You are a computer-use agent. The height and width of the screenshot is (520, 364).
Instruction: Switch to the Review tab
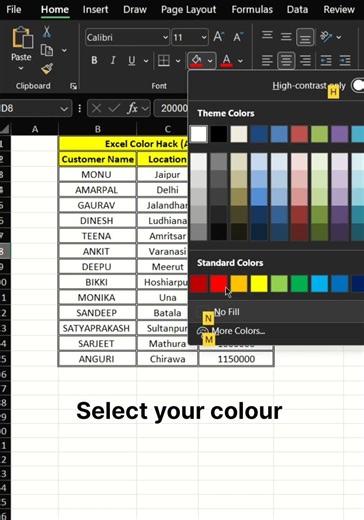pyautogui.click(x=339, y=9)
